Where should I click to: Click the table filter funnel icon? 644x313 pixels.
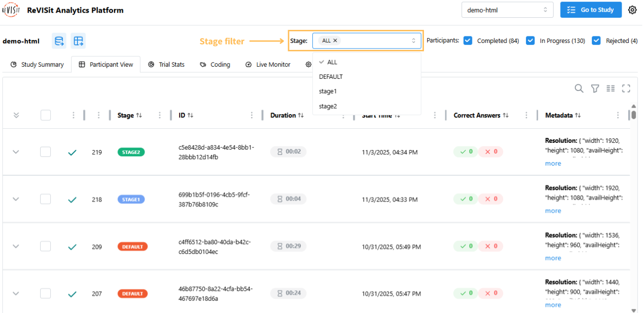595,89
